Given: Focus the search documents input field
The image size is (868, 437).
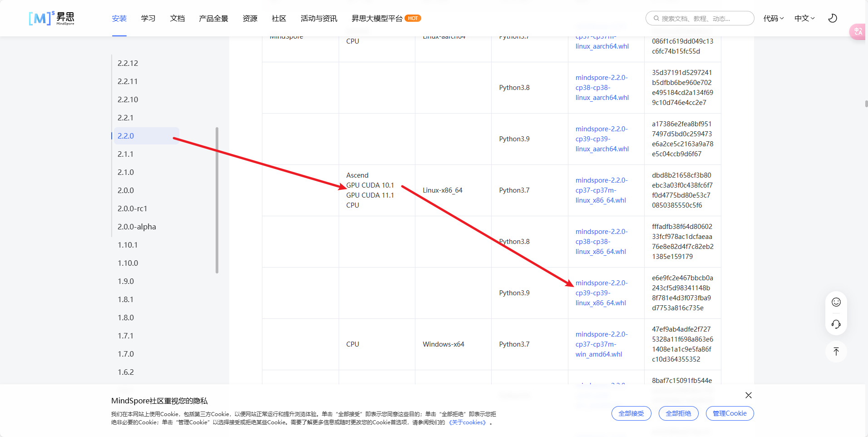Looking at the screenshot, I should click(700, 18).
